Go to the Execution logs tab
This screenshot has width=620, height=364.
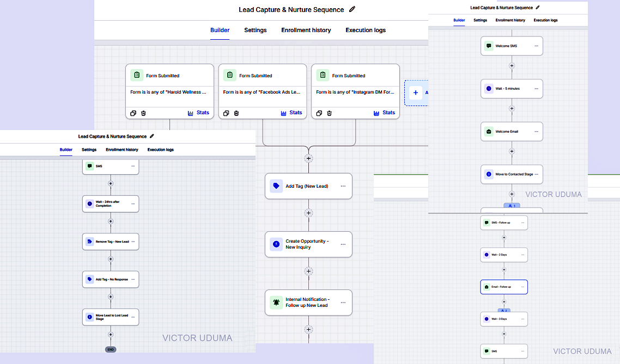pyautogui.click(x=366, y=30)
